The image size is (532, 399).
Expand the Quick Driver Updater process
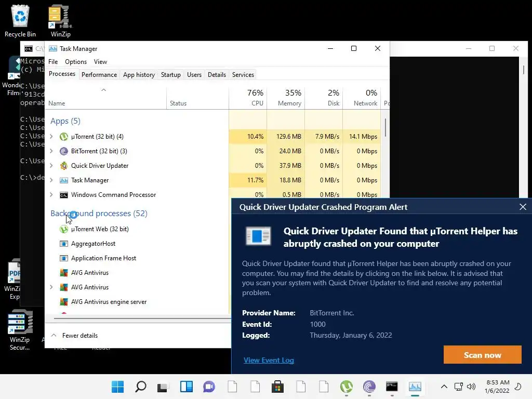click(x=51, y=166)
